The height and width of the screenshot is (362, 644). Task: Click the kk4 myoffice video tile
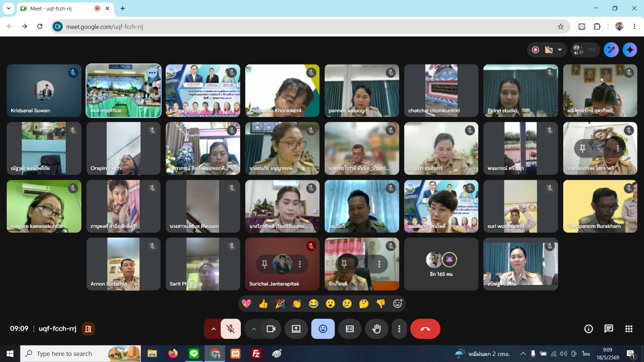123,90
